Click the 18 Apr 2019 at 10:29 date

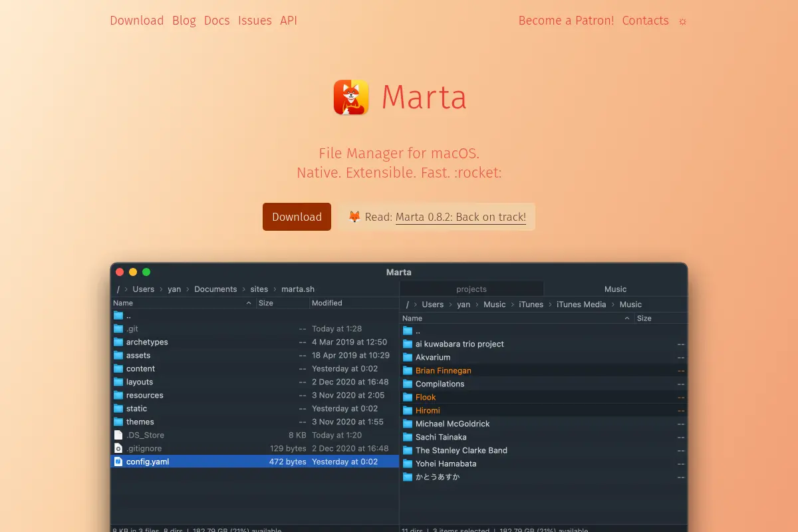pyautogui.click(x=350, y=355)
